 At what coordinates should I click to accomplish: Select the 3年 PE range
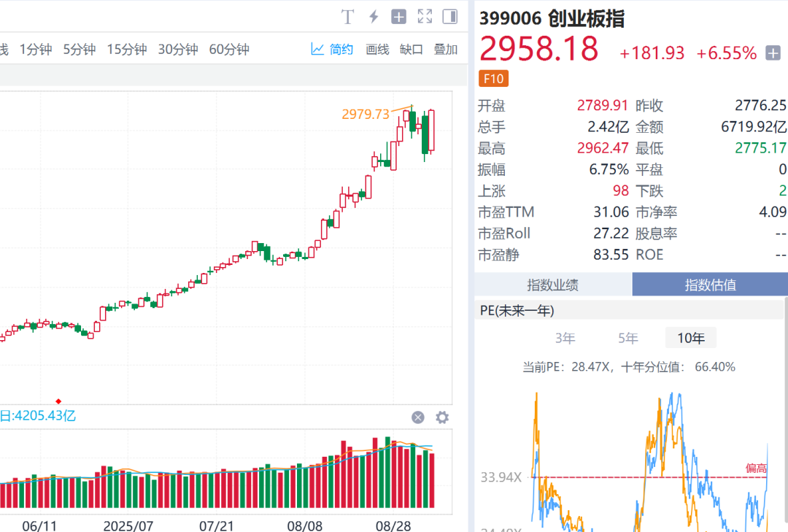tap(565, 338)
